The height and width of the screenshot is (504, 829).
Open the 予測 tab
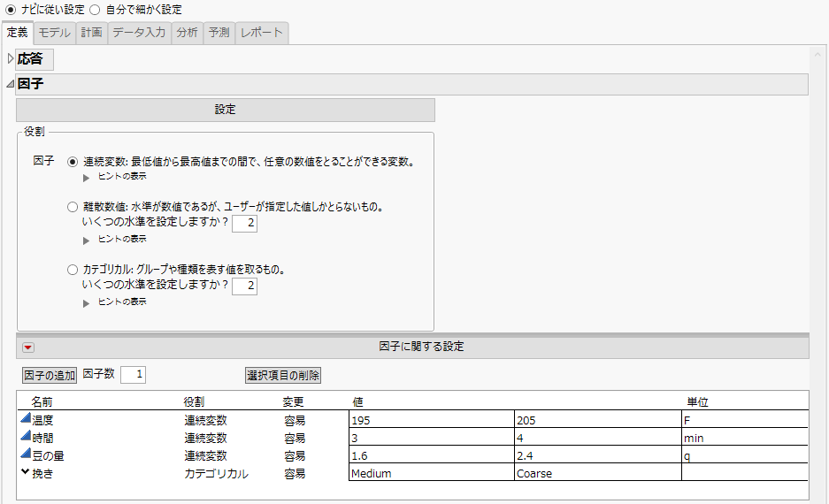pyautogui.click(x=219, y=33)
